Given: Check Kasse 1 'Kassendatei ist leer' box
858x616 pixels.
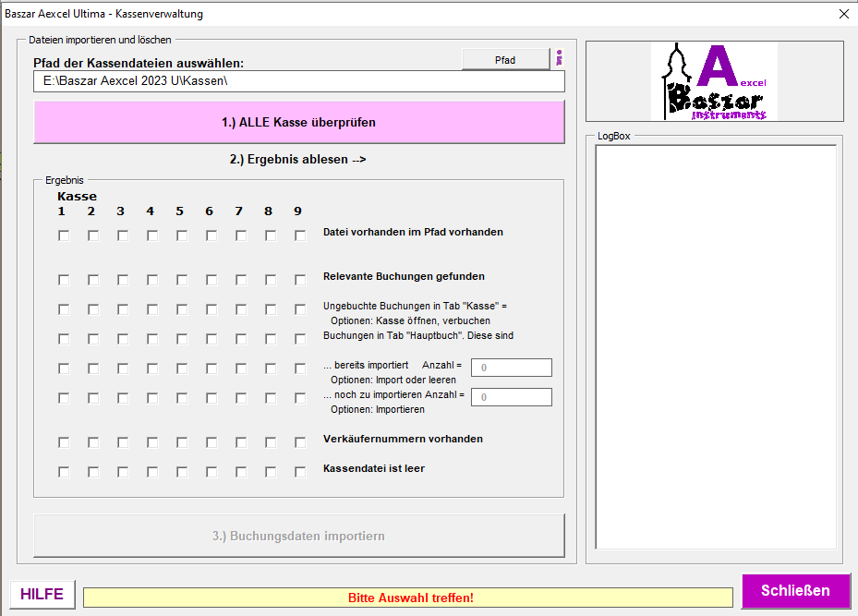Looking at the screenshot, I should (x=64, y=472).
